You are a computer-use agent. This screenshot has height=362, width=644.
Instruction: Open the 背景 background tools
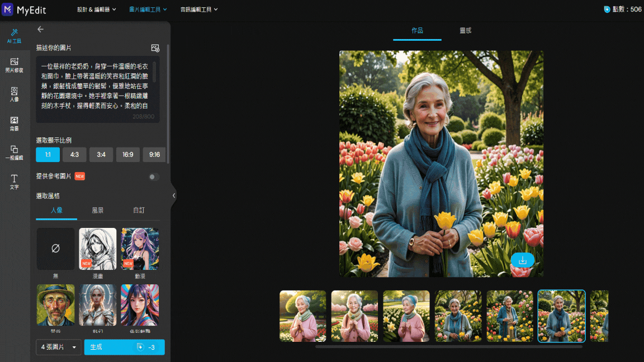pos(14,123)
